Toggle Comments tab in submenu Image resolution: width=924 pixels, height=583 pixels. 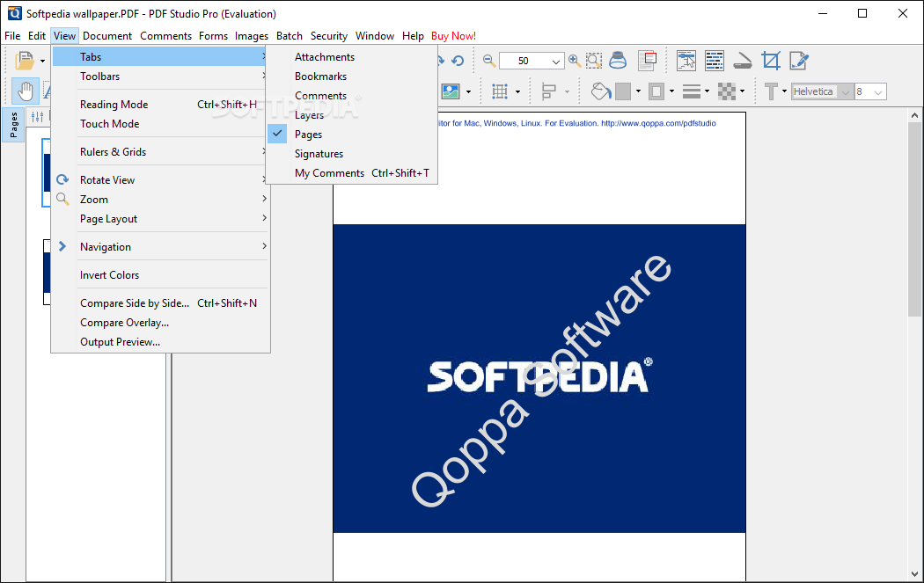[352, 95]
